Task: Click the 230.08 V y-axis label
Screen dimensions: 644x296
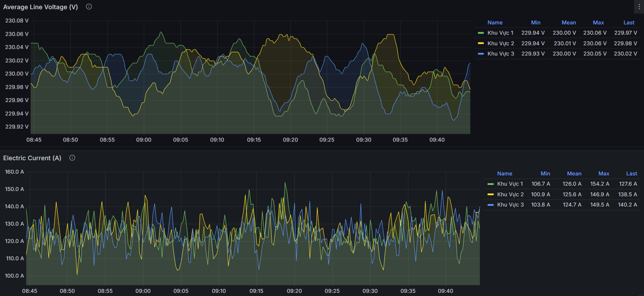Action: click(17, 21)
